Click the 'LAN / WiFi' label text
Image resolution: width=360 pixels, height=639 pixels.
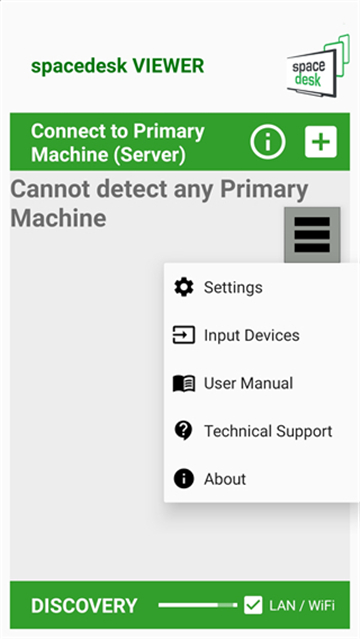(302, 606)
